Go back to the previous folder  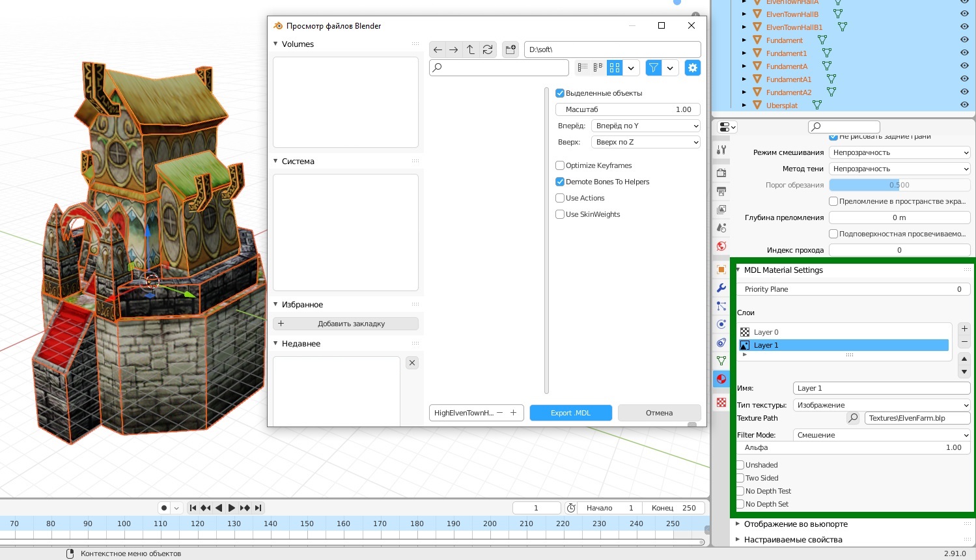pos(438,49)
